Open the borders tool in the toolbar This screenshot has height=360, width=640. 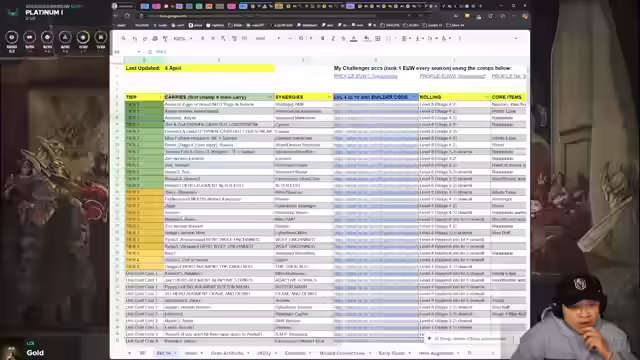378,38
